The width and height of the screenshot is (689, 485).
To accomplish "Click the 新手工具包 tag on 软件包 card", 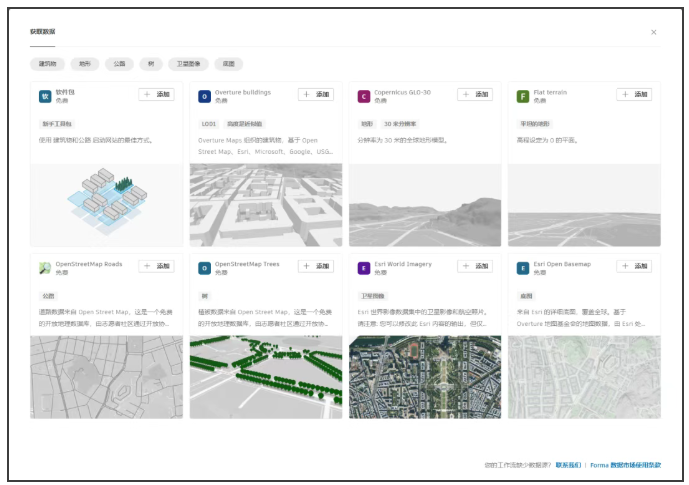I will tap(57, 124).
